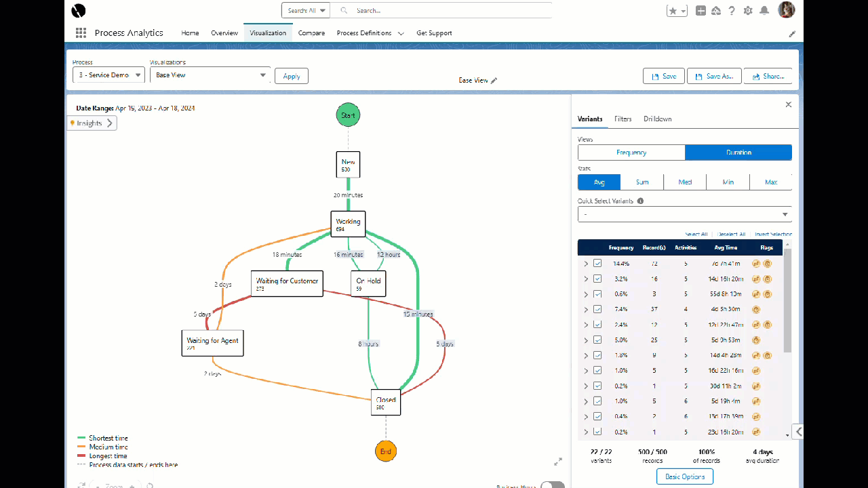Click the Save button
868x488 pixels.
pyautogui.click(x=664, y=76)
